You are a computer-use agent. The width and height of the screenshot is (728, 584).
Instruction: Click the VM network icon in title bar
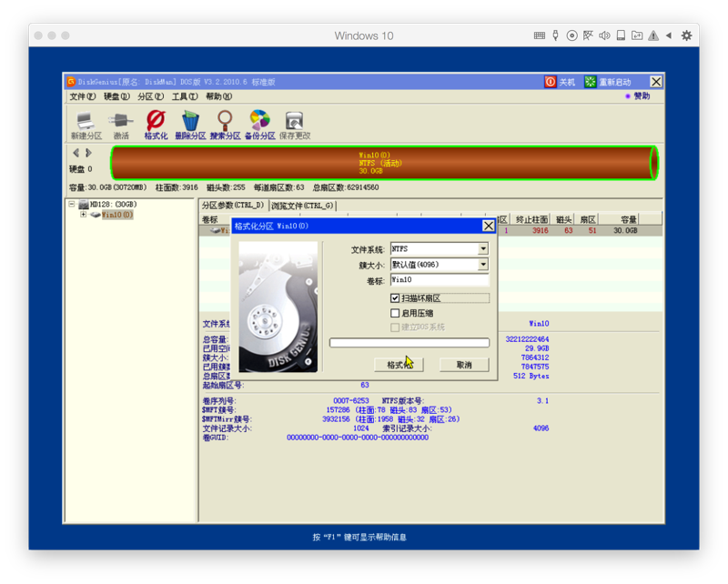pyautogui.click(x=588, y=35)
